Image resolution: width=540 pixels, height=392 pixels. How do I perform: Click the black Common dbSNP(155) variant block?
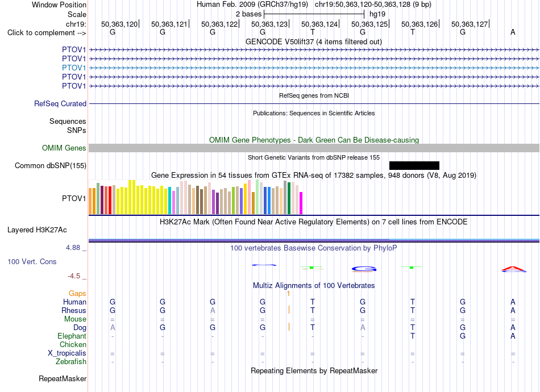[414, 165]
